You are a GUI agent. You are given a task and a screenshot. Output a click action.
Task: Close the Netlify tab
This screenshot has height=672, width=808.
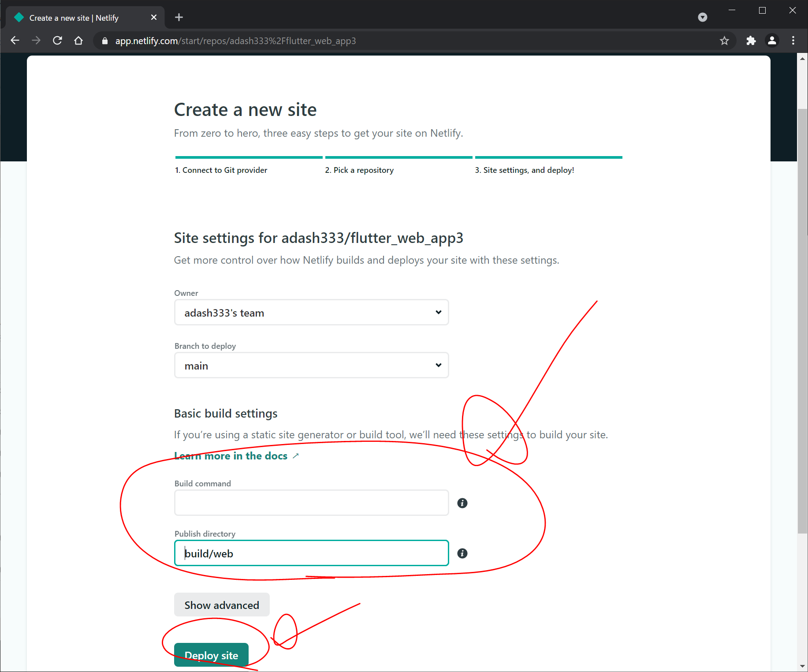tap(154, 17)
